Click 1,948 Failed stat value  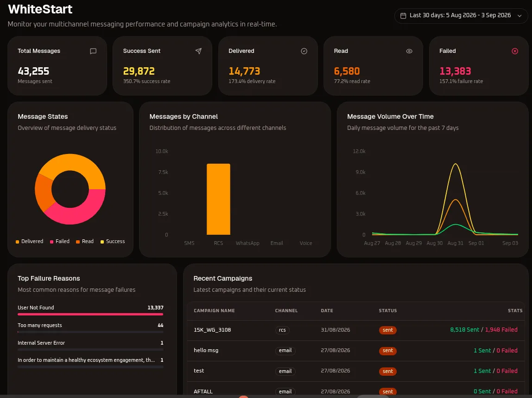tap(501, 330)
